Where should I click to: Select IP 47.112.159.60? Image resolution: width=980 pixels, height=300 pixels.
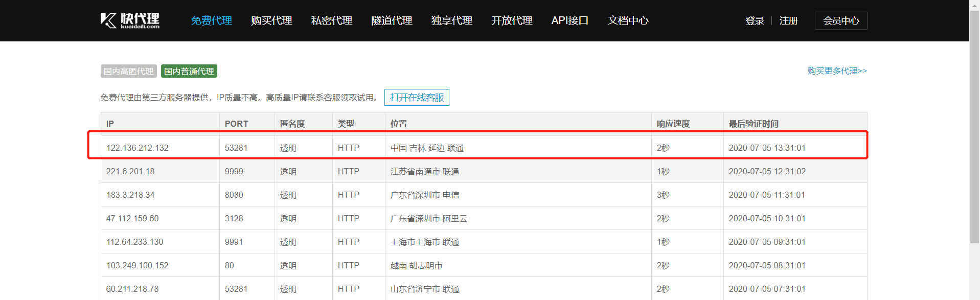(x=132, y=218)
